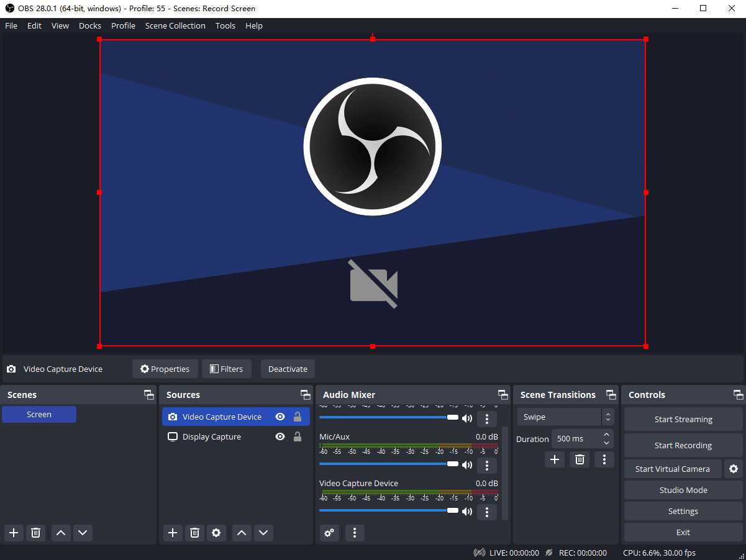Open the Tools menu
746x560 pixels.
pyautogui.click(x=225, y=25)
